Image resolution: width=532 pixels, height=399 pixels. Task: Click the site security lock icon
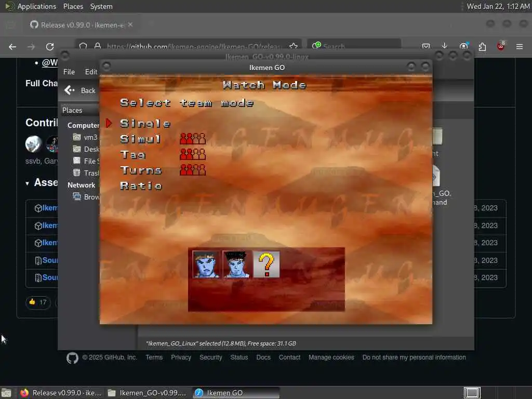click(x=98, y=46)
